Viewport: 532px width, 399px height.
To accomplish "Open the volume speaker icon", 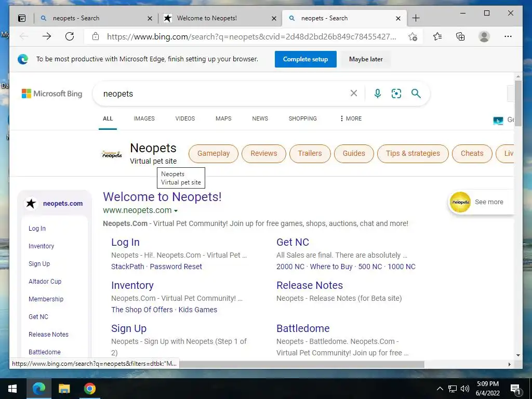I will pos(465,389).
